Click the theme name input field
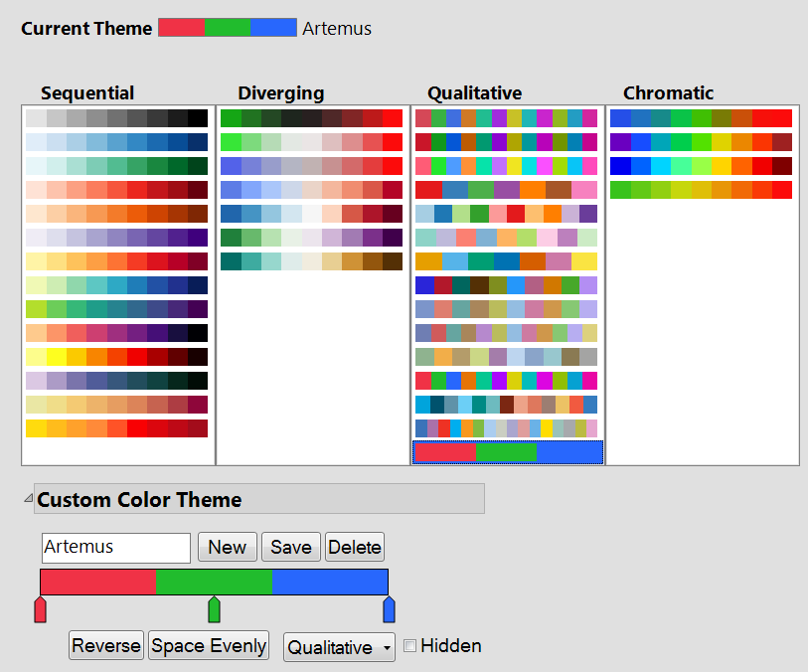Image resolution: width=808 pixels, height=672 pixels. click(x=115, y=548)
